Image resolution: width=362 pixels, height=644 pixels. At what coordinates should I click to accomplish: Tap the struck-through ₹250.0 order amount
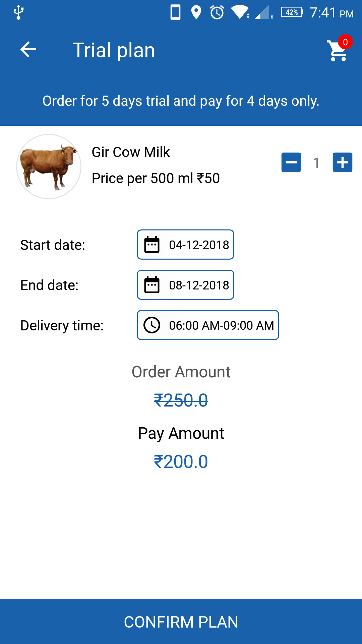181,400
